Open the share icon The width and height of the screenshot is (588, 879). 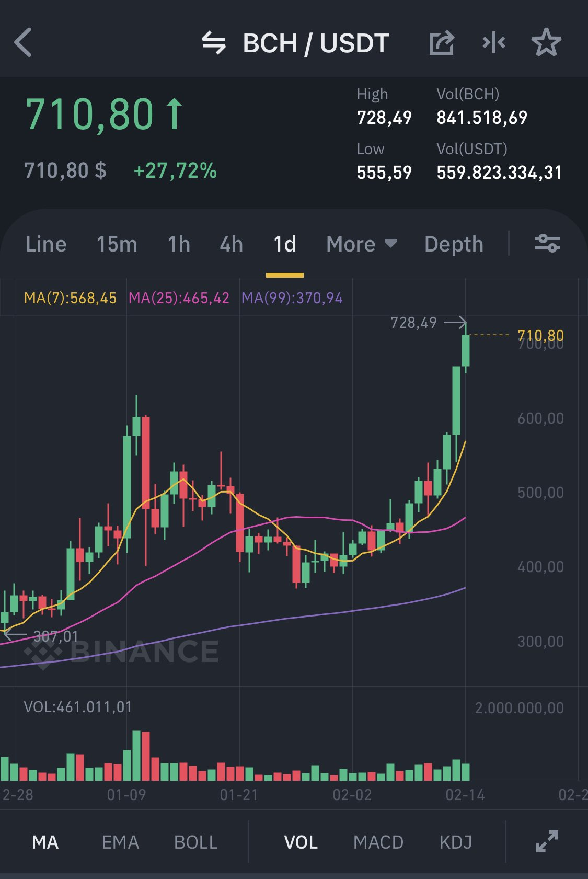pyautogui.click(x=442, y=43)
